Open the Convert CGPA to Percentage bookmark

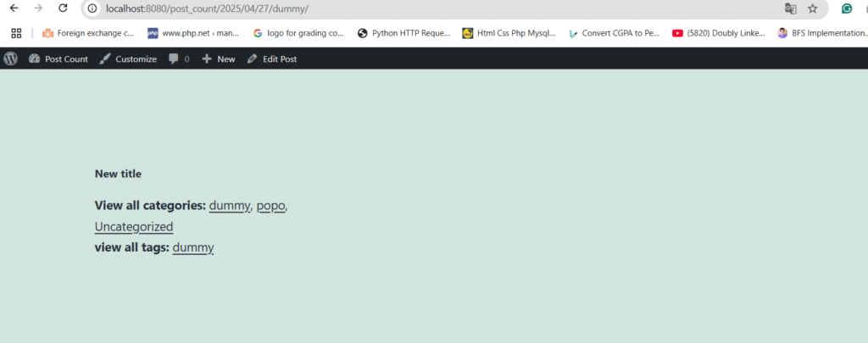[615, 33]
